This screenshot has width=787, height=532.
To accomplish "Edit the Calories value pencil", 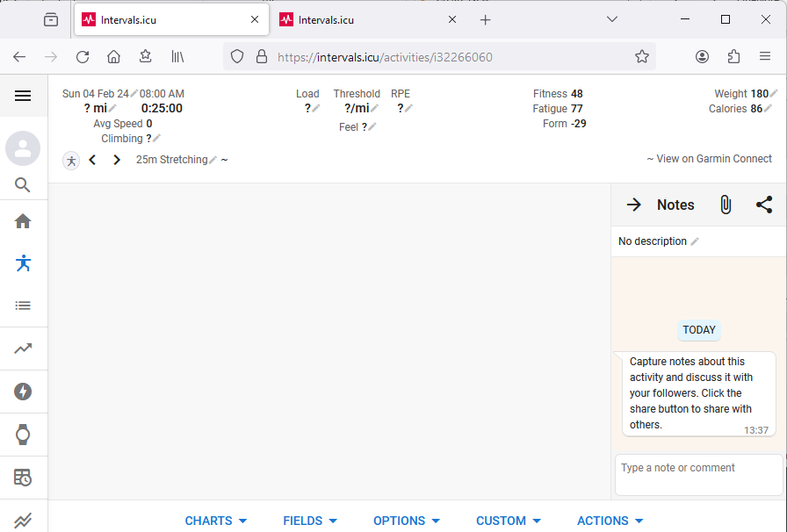I will coord(768,108).
